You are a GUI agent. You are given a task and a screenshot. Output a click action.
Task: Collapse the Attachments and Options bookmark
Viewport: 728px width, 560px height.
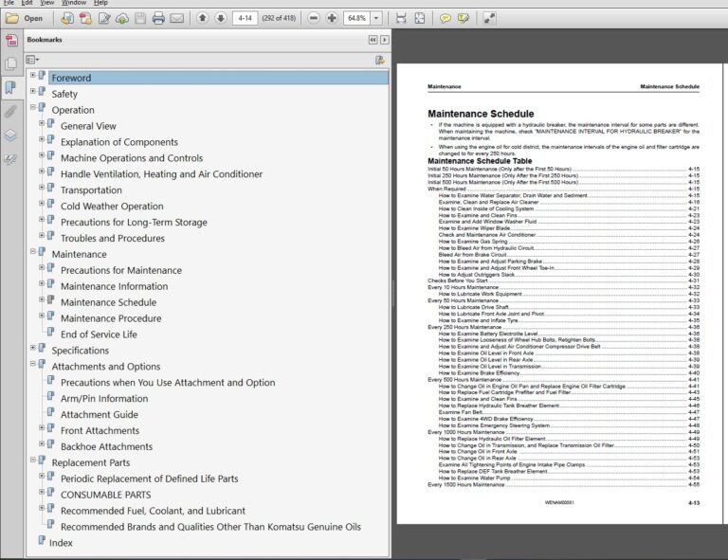[33, 364]
